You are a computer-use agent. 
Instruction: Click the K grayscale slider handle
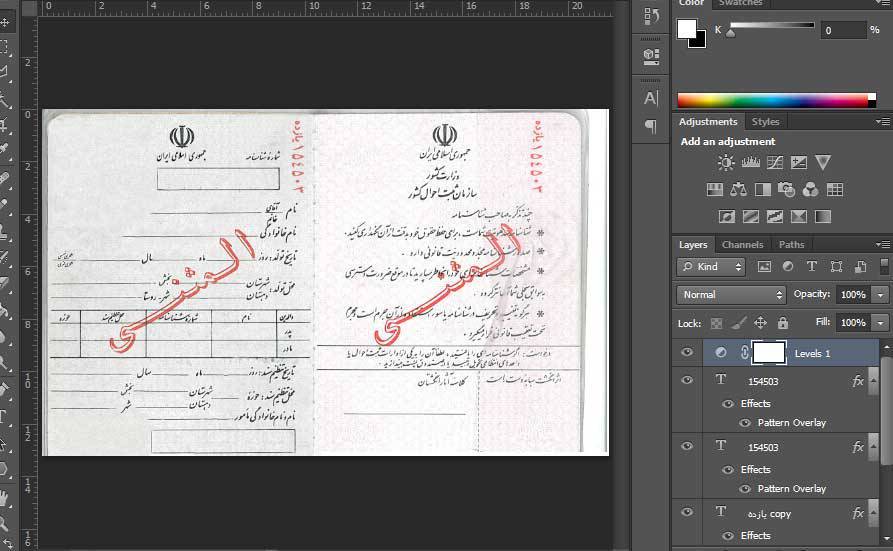[x=731, y=32]
